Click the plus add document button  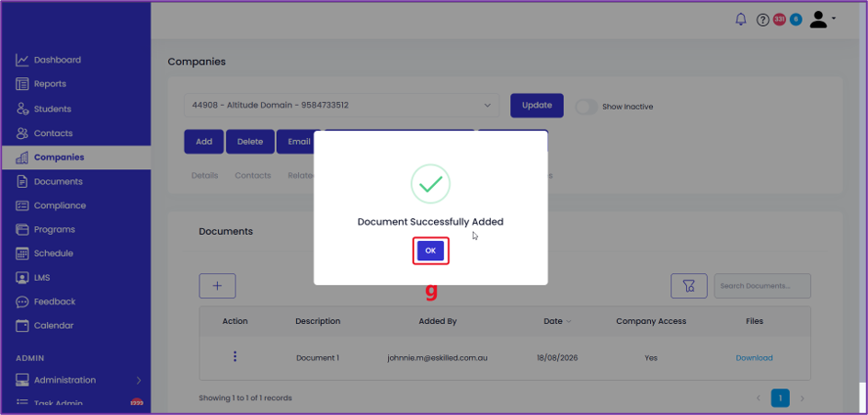218,286
